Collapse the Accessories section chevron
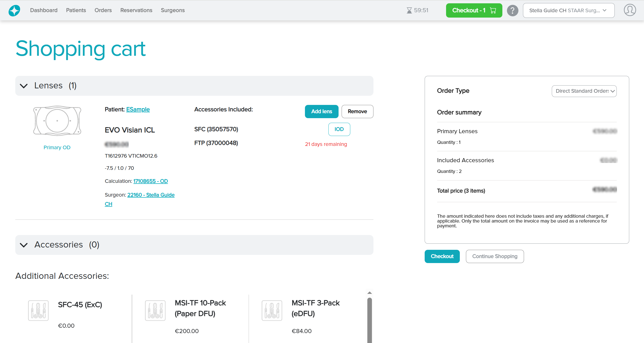The image size is (644, 343). pyautogui.click(x=24, y=245)
